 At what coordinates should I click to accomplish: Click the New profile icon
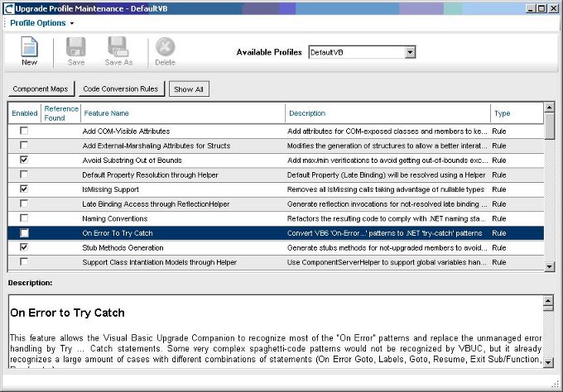[29, 48]
